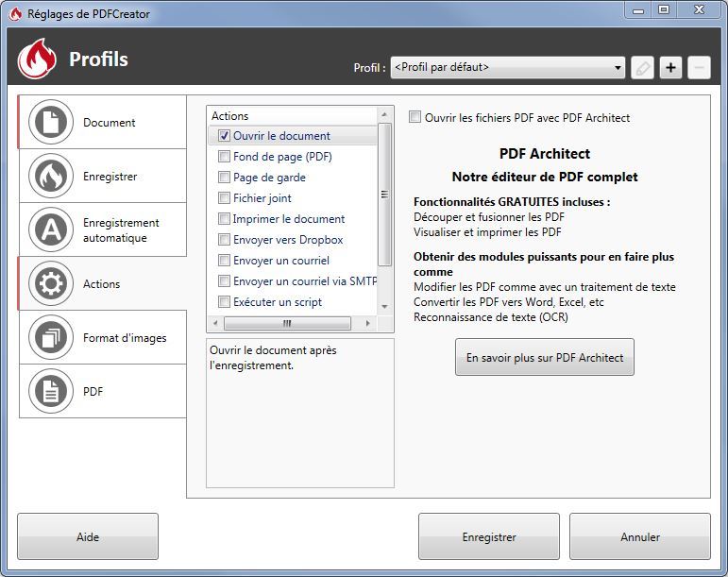
Task: Click description text 'Ouvrir le document après l'enregistrement.'
Action: 273,357
